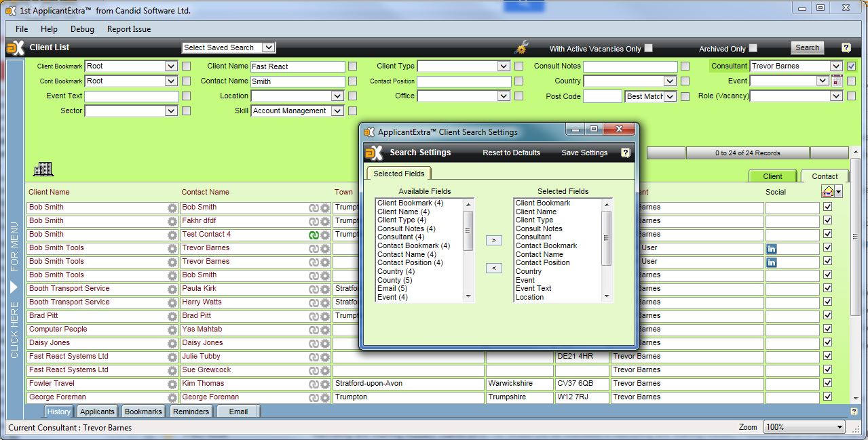Untick row checkbox for Fowler Travel

[827, 384]
